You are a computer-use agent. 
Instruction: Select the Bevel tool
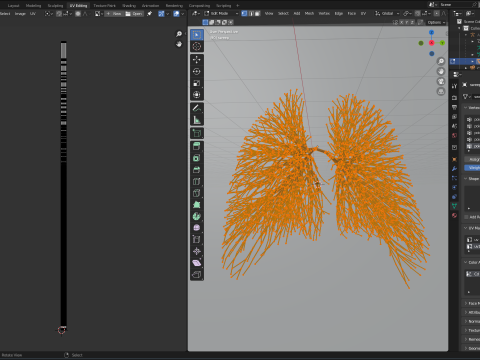[197, 170]
